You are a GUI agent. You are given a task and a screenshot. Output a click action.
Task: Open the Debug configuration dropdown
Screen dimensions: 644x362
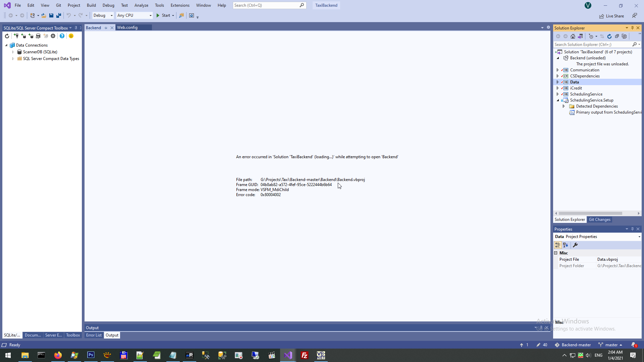[112, 15]
